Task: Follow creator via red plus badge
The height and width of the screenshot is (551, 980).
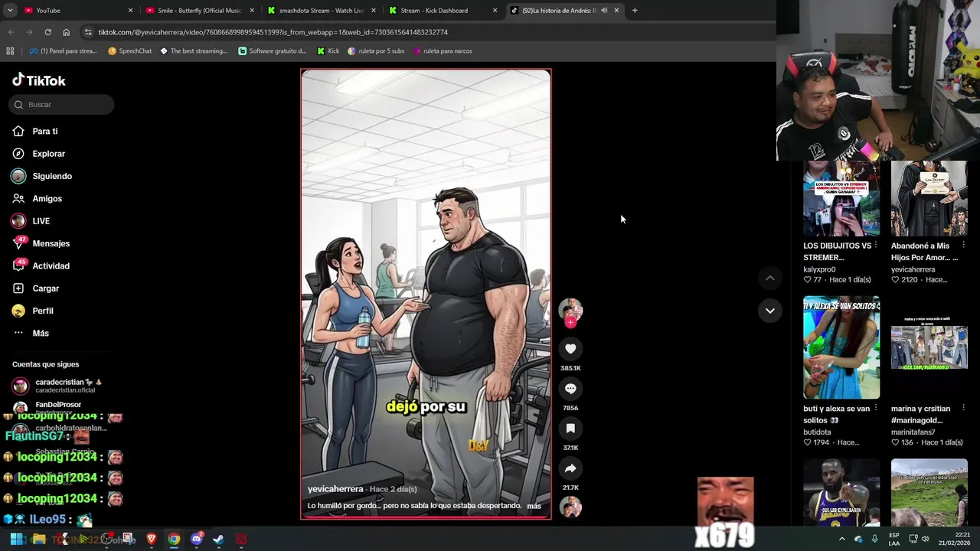Action: (570, 322)
